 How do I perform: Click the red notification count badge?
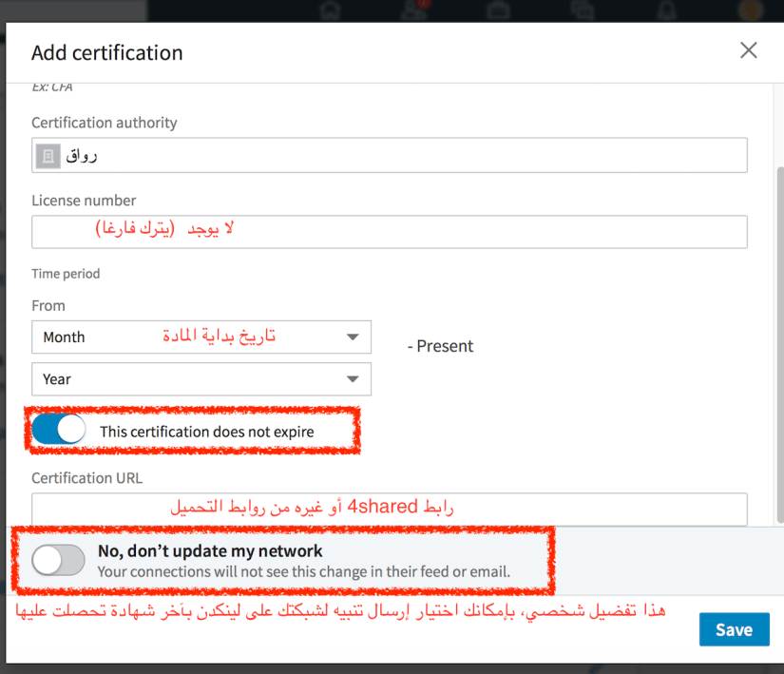point(422,6)
